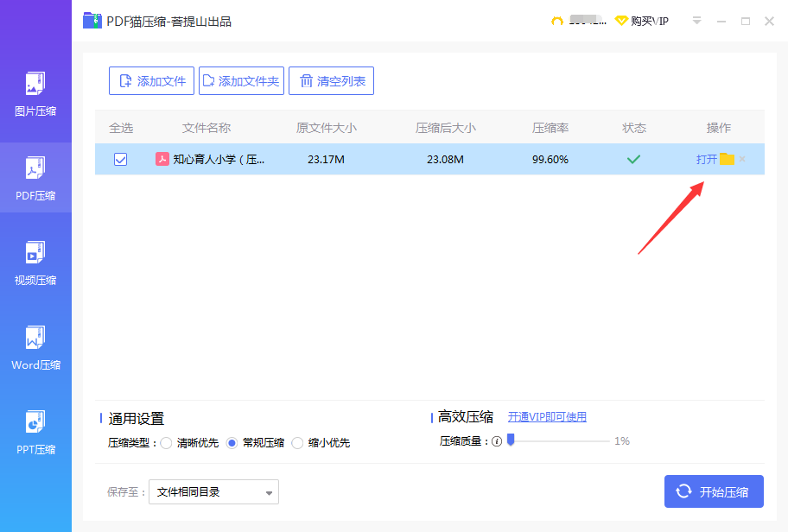Remove the file row with the small x
The width and height of the screenshot is (788, 532).
coord(742,159)
